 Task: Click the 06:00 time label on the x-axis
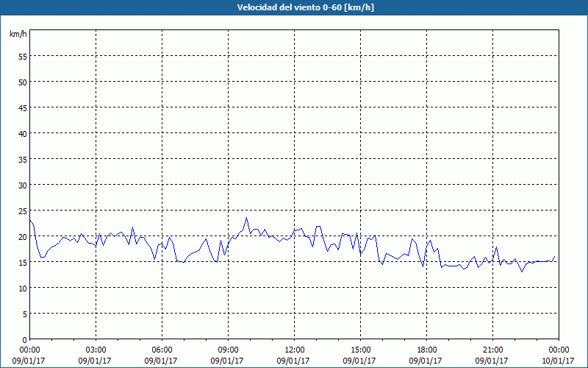[162, 350]
